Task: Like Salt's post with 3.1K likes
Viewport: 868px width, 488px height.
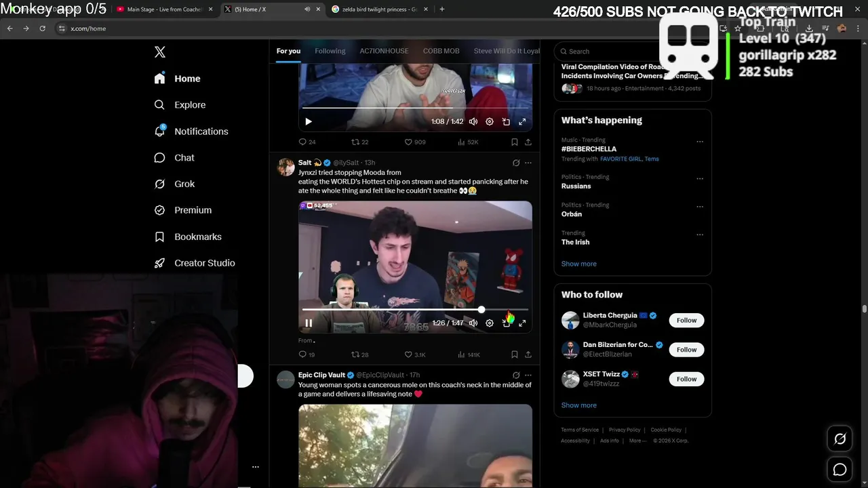Action: [415, 354]
